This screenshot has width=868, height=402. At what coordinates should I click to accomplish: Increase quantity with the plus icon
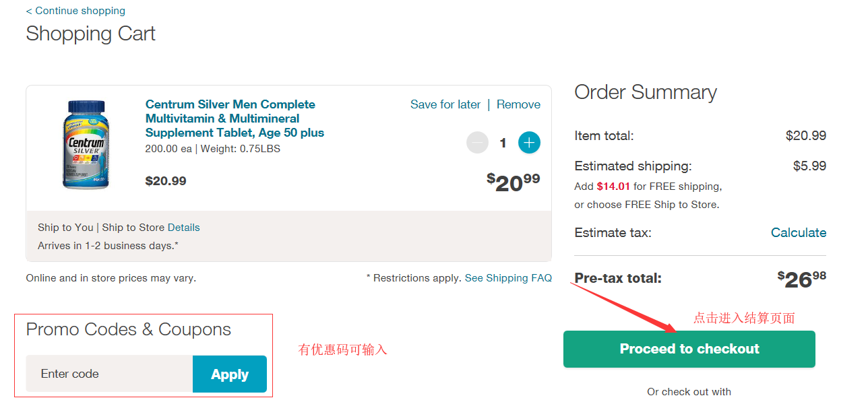point(529,143)
